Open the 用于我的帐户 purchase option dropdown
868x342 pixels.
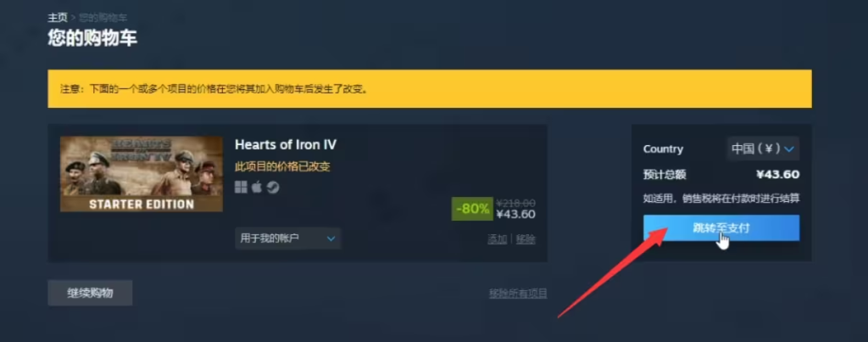pos(288,238)
